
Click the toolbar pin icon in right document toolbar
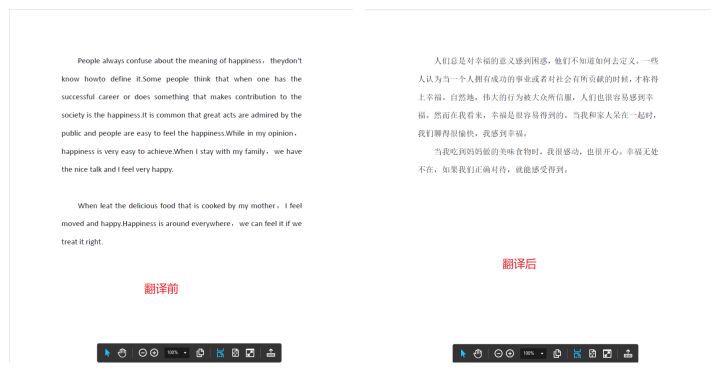click(628, 353)
